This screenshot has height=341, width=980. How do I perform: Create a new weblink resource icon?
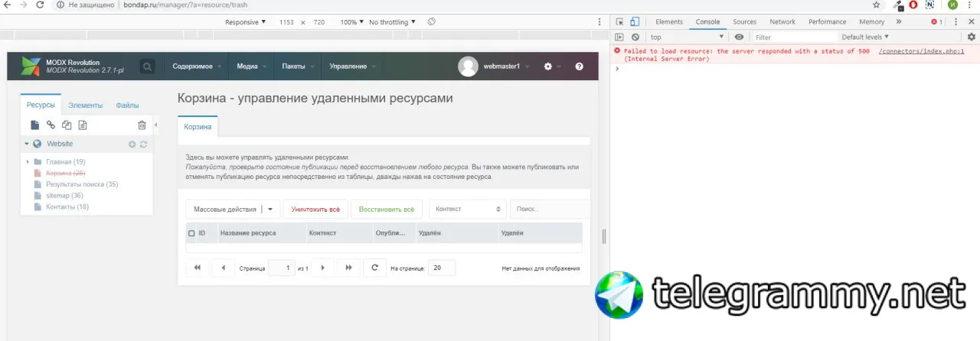tap(51, 125)
